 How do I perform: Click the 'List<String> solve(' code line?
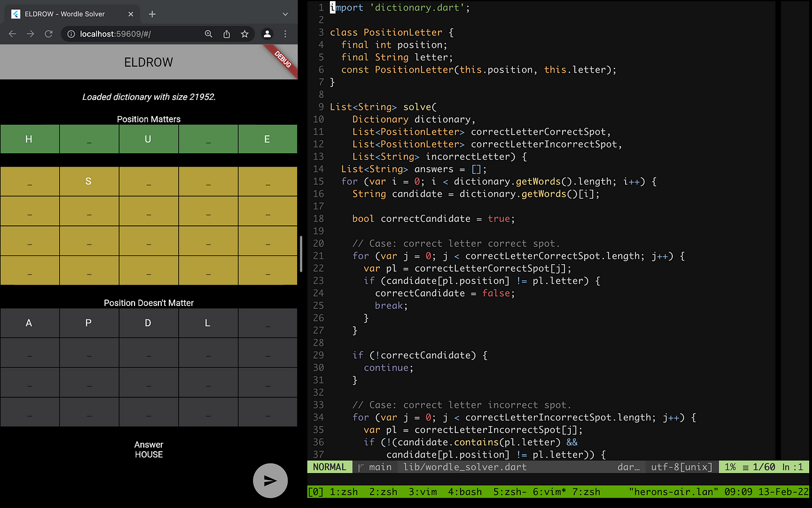pyautogui.click(x=383, y=107)
